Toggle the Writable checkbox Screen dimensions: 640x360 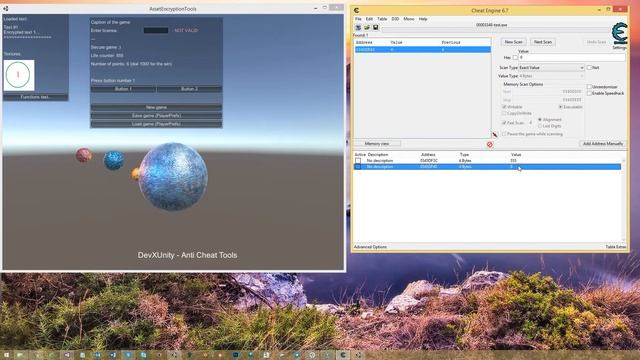[x=504, y=107]
